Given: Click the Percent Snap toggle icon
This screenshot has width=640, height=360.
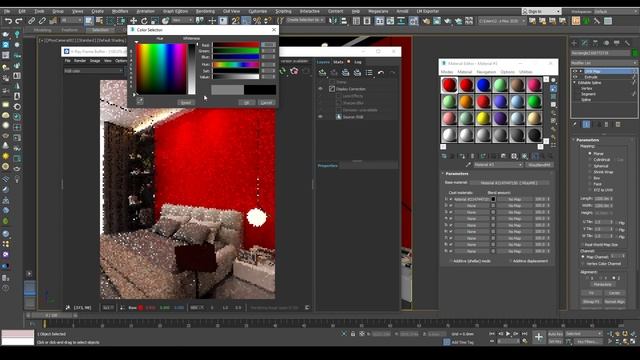Looking at the screenshot, I should point(257,20).
